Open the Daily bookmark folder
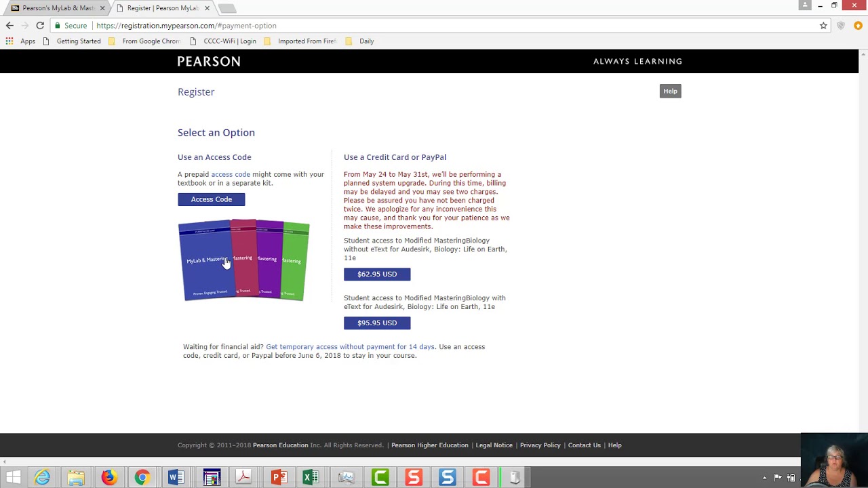 [359, 41]
